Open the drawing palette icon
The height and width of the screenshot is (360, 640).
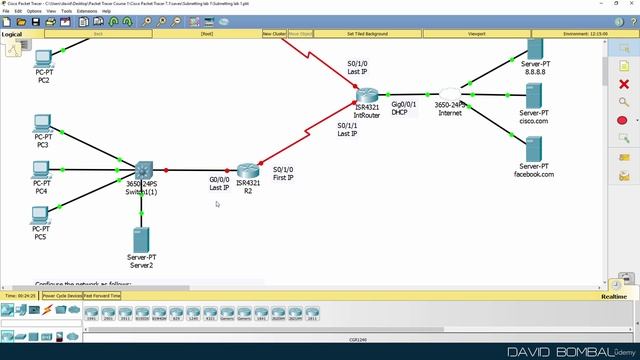tap(194, 22)
